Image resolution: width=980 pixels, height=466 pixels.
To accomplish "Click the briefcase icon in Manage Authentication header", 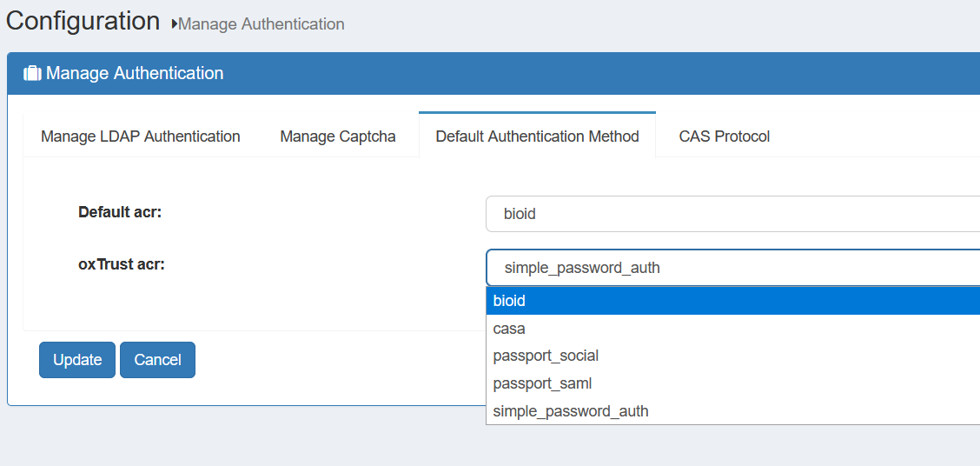I will point(32,73).
